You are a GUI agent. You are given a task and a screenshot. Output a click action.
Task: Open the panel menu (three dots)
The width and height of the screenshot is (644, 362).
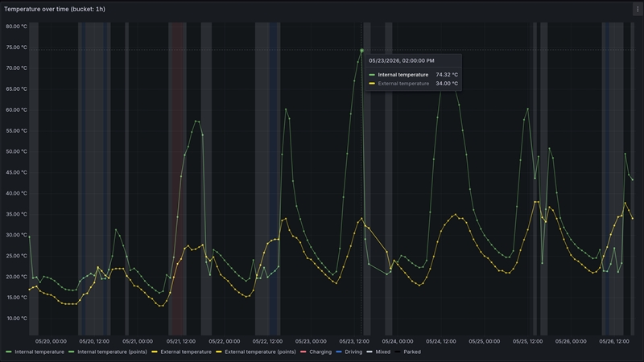point(638,9)
